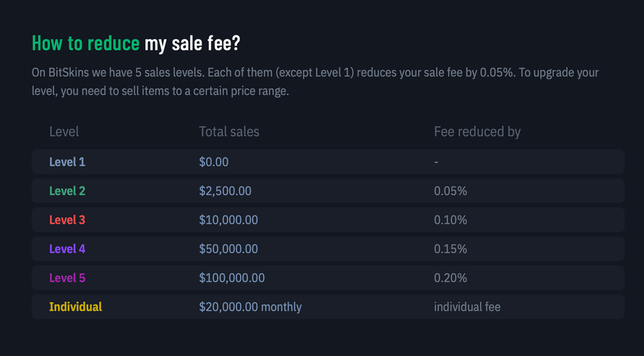Select the Level 1 row label
The height and width of the screenshot is (356, 644).
click(x=67, y=162)
